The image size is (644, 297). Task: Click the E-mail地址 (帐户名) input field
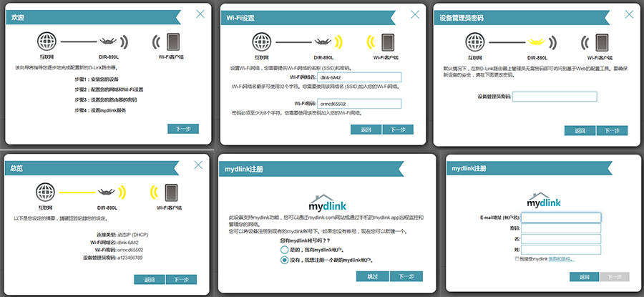(x=561, y=218)
